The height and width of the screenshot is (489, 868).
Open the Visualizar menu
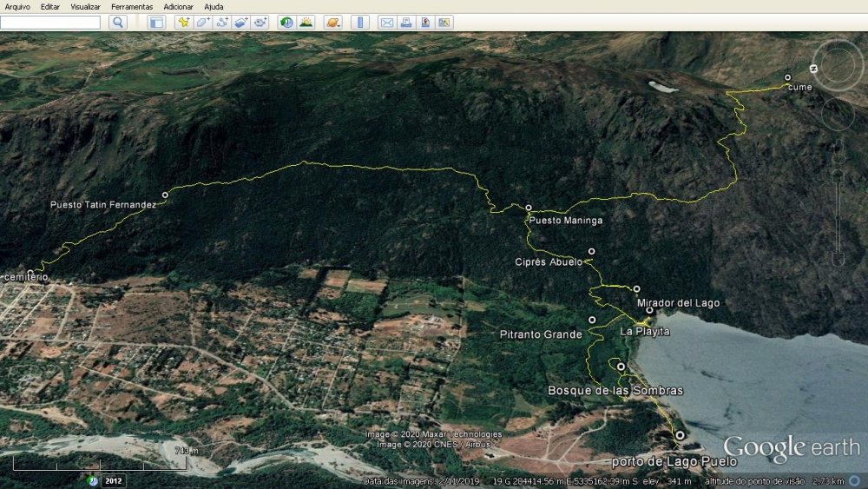[x=85, y=6]
